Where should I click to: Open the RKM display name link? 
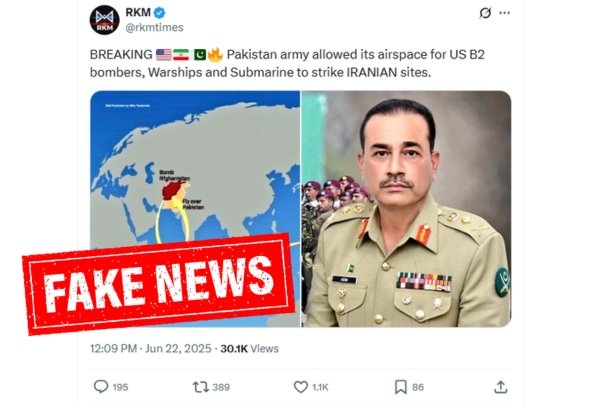[x=138, y=12]
